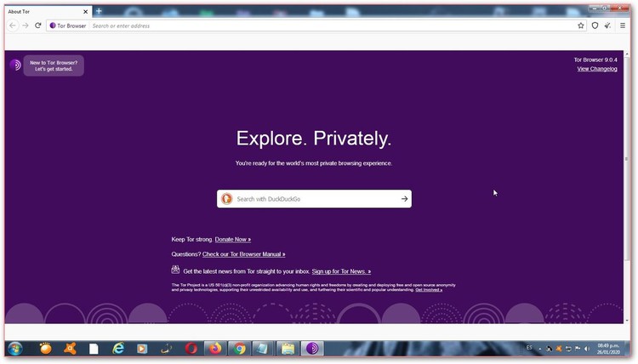The image size is (638, 364).
Task: Open Firefox from the taskbar
Action: click(x=215, y=349)
